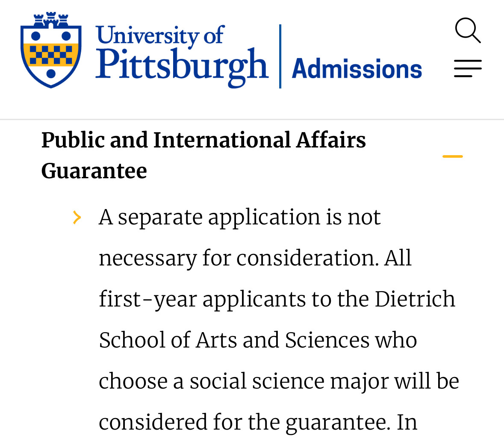Open the hamburger navigation menu
The height and width of the screenshot is (442, 504).
click(x=468, y=68)
